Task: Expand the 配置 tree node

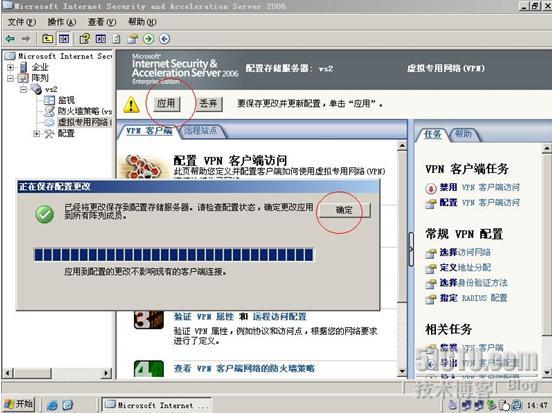Action: [x=36, y=133]
